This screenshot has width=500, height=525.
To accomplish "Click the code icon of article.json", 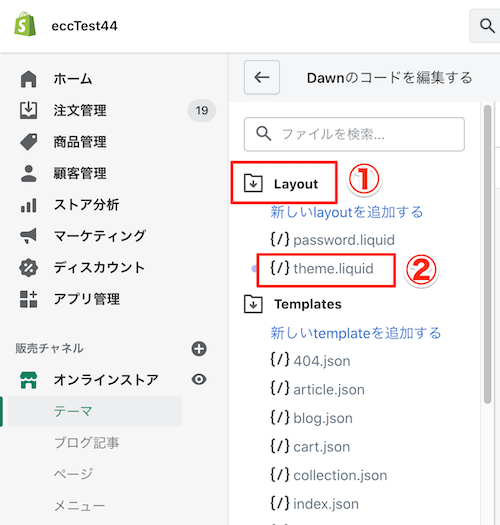I will coord(280,388).
